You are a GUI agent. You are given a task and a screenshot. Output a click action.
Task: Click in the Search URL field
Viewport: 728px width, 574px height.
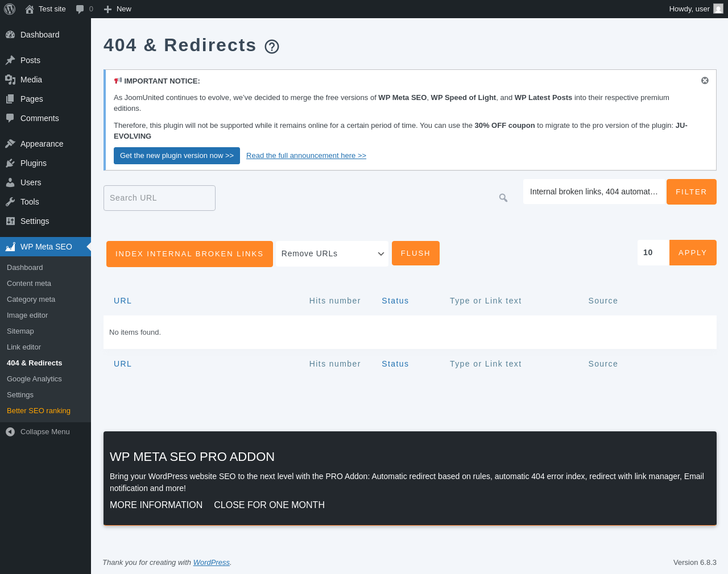pyautogui.click(x=159, y=198)
